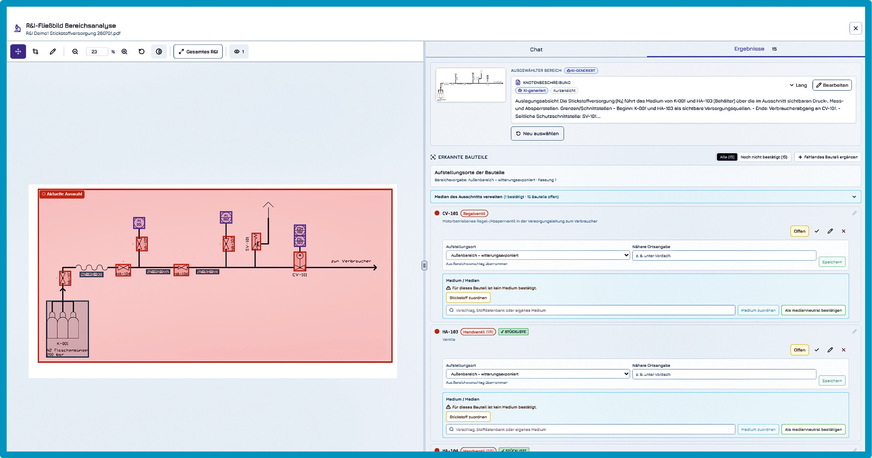
Task: Reject CV-101 with the red X icon
Action: coord(844,231)
